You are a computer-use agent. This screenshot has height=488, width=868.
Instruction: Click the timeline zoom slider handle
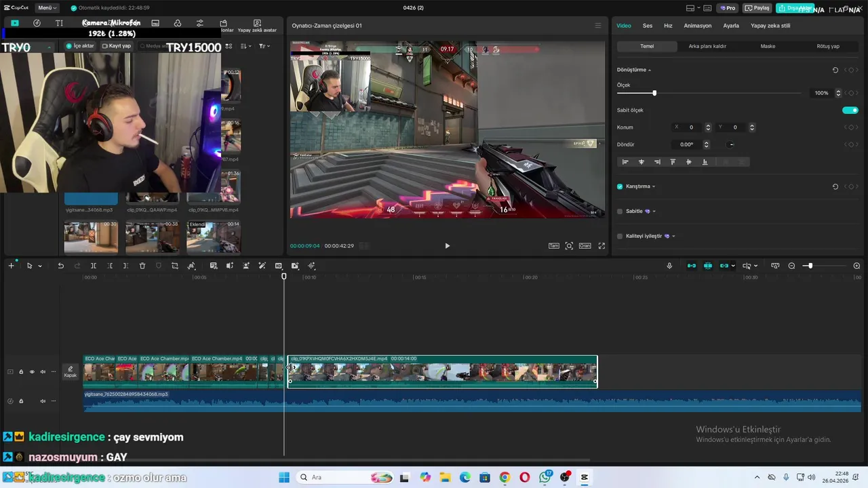[810, 266]
